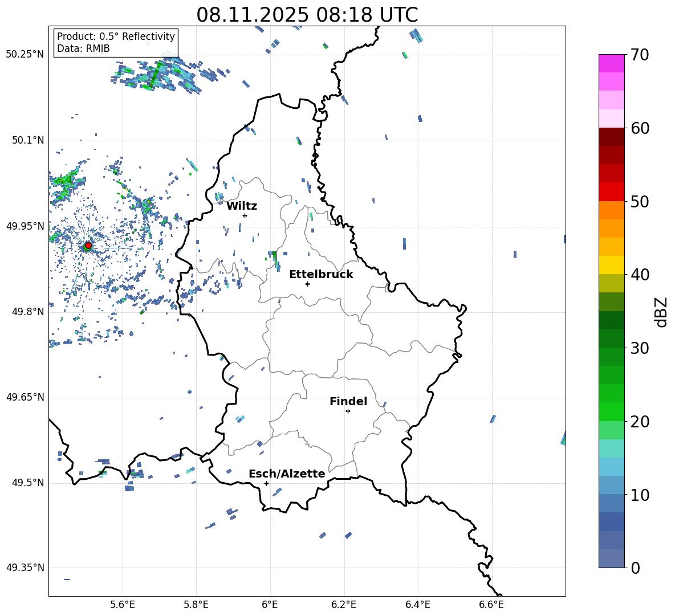Click the red radar site marker
Screen dimensions: 675x616
(x=88, y=246)
